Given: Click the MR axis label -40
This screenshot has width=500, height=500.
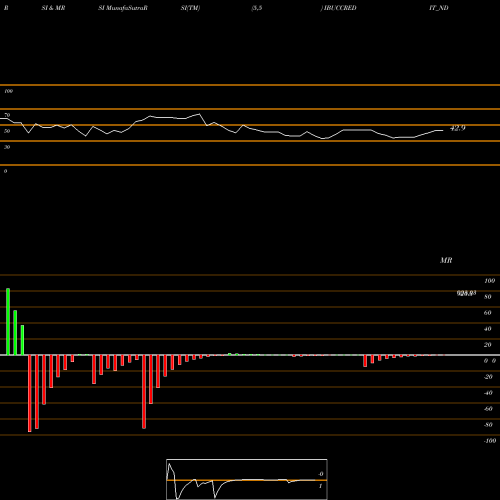Looking at the screenshot, I should coord(488,393).
